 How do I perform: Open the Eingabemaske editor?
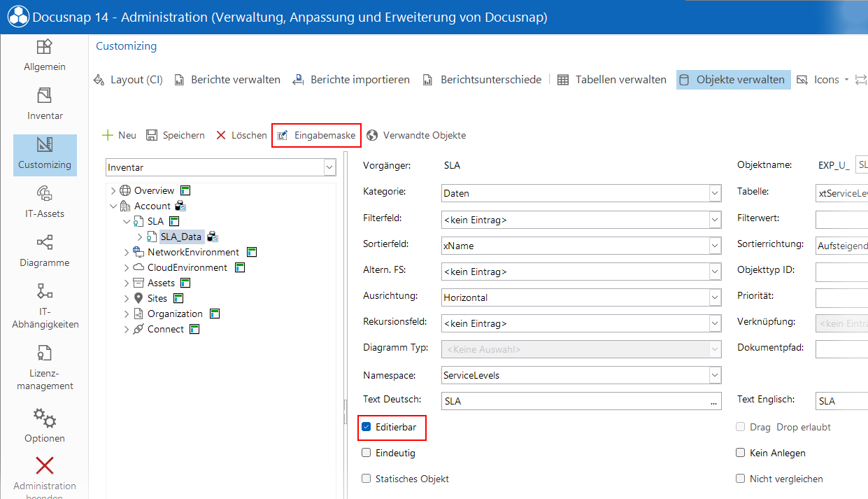(317, 135)
